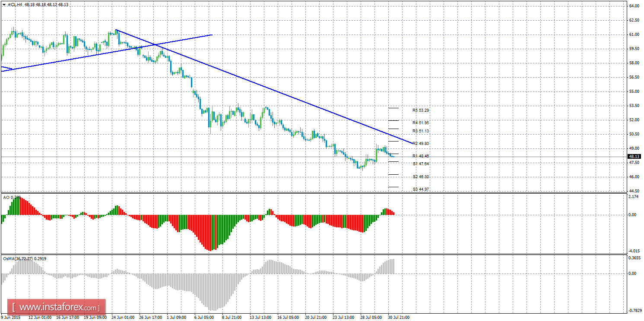
Task: Click the black triangle beside #CL,H4
Action: tap(4, 4)
